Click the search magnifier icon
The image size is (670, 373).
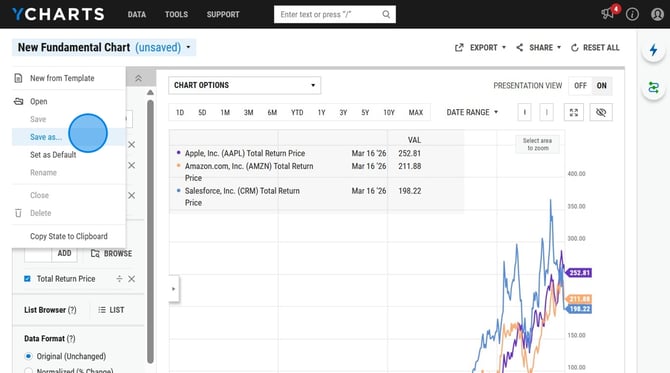pos(386,14)
